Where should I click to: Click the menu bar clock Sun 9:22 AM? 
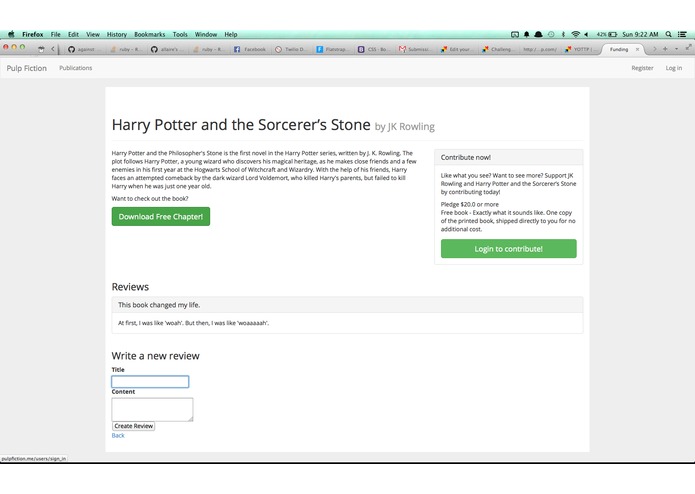tap(640, 34)
